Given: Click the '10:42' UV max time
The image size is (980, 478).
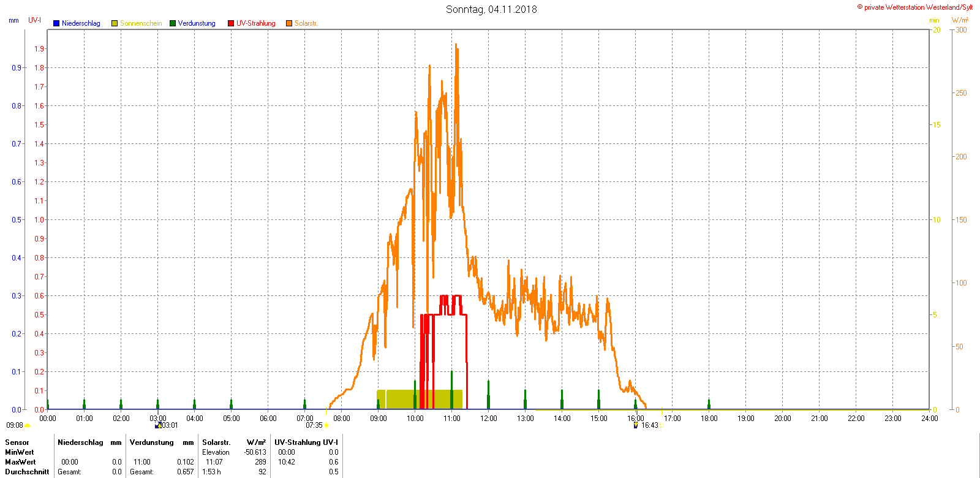Looking at the screenshot, I should pos(287,462).
